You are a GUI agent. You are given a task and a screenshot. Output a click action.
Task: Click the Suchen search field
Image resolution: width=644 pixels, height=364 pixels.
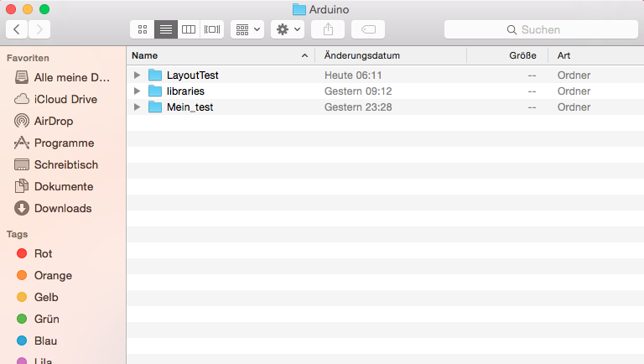point(541,29)
